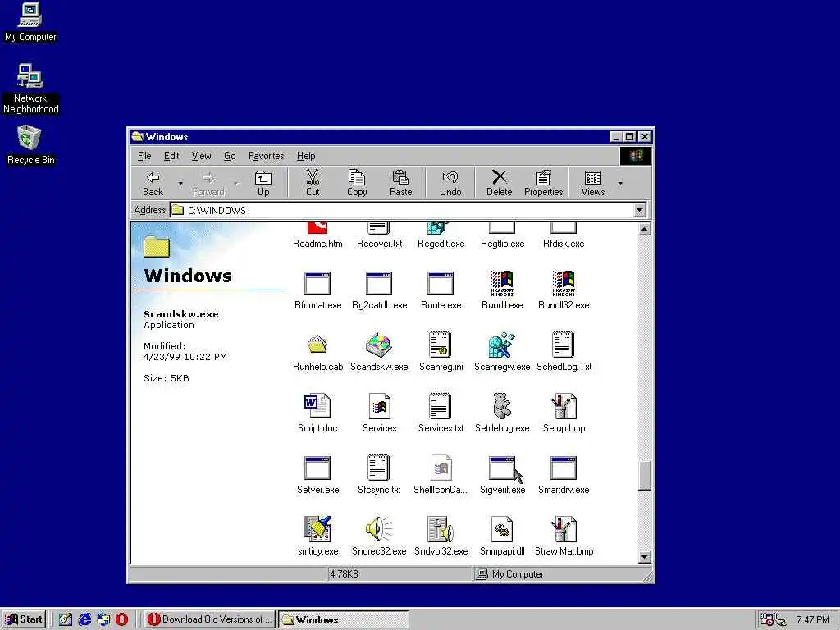
Task: Select Sndvol32.exe volume control icon
Action: coord(441,529)
